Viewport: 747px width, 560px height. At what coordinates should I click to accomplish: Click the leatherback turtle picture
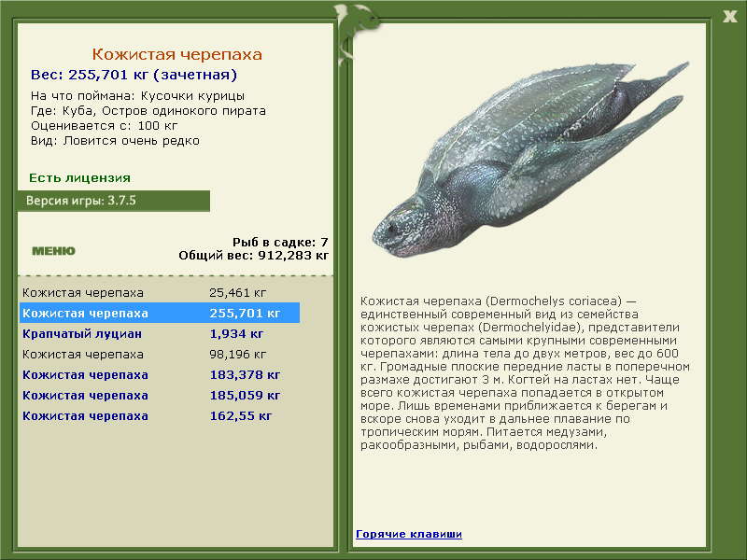[529, 159]
